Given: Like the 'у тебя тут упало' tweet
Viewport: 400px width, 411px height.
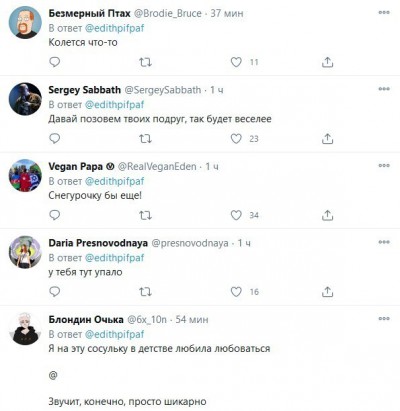Looking at the screenshot, I should click(x=236, y=292).
